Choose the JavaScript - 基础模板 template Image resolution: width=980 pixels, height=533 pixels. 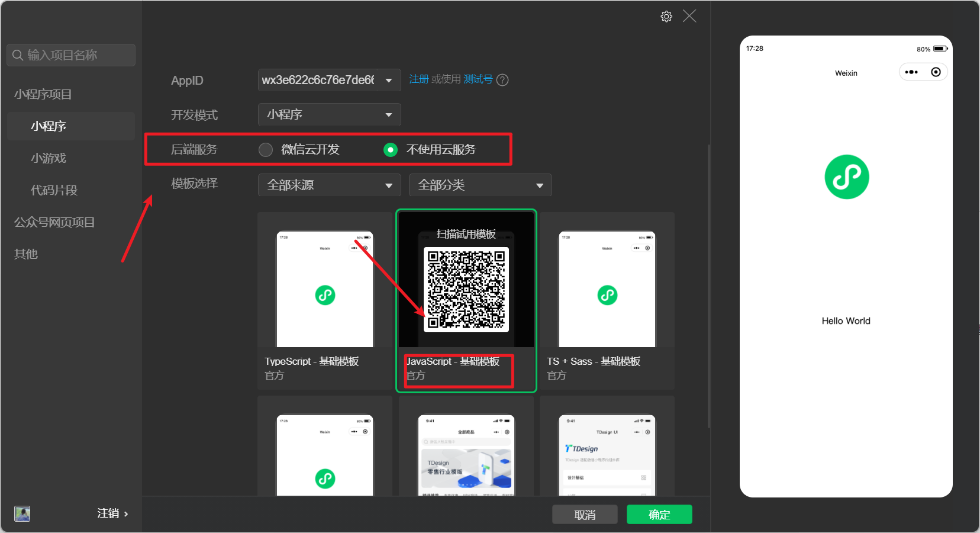466,301
